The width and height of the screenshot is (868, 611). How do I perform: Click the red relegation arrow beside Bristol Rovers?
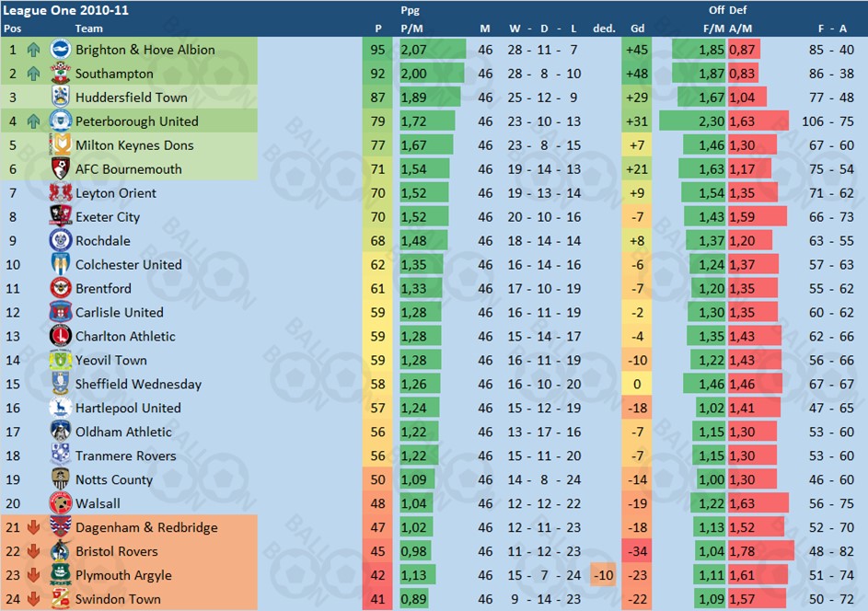(x=34, y=552)
